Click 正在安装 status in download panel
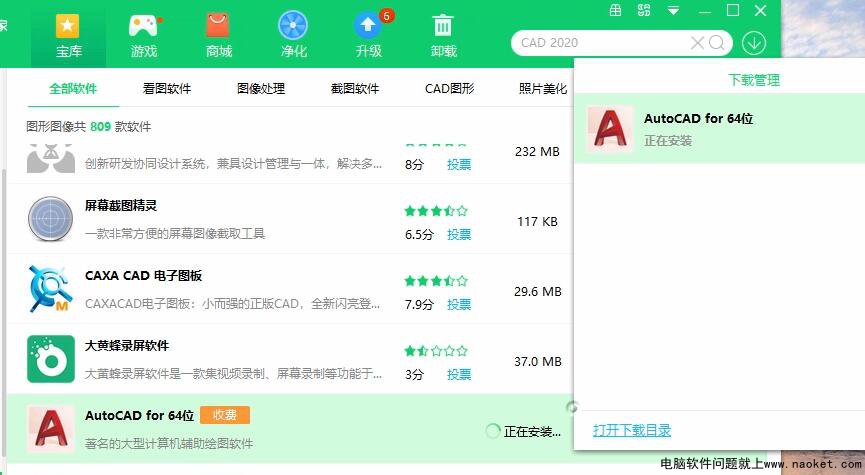Viewport: 865px width, 475px height. point(668,141)
